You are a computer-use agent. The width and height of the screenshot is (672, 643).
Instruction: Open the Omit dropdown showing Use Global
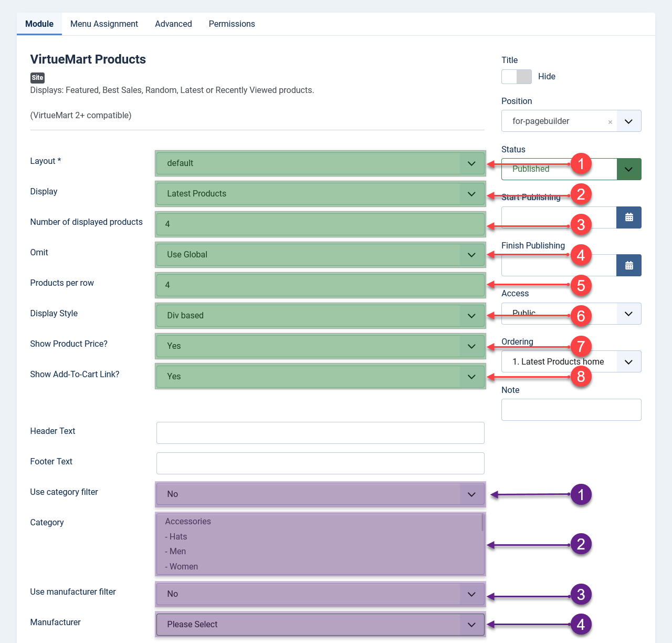pos(320,255)
